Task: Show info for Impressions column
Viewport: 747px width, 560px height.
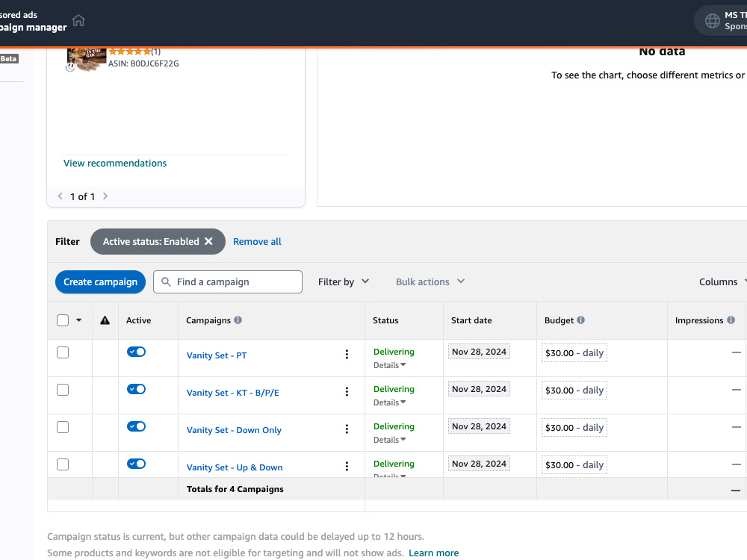Action: point(731,320)
